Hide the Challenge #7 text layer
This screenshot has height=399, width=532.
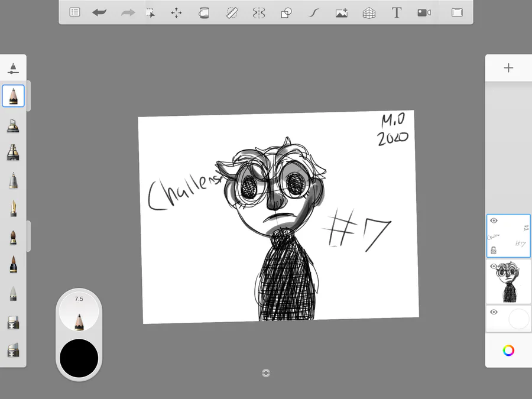point(494,220)
